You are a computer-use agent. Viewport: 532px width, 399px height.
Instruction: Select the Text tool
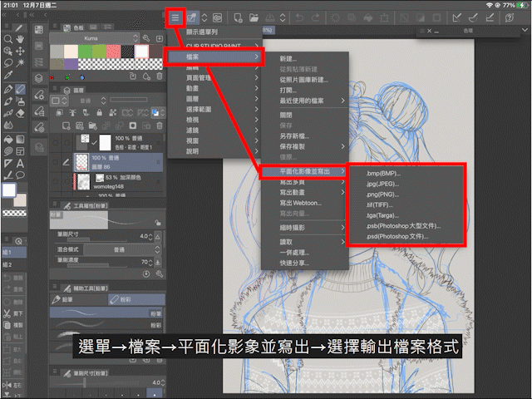pyautogui.click(x=20, y=164)
